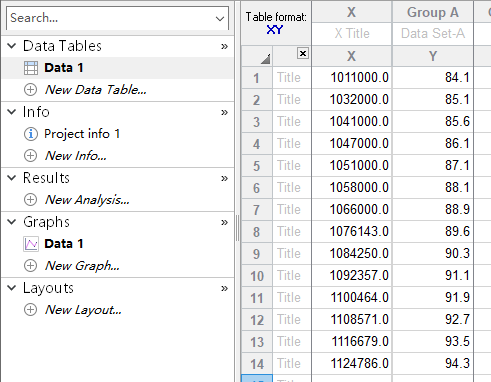The width and height of the screenshot is (491, 382).
Task: Start a New Analysis
Action: [87, 200]
